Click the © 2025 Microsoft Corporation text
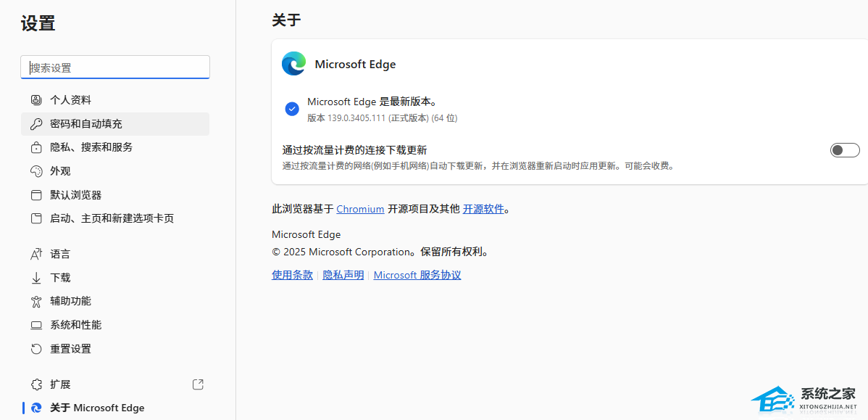The height and width of the screenshot is (420, 868). click(341, 252)
